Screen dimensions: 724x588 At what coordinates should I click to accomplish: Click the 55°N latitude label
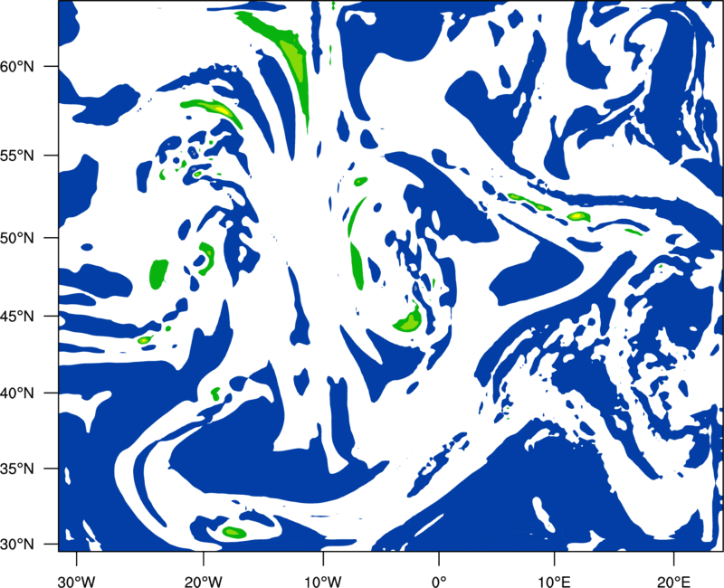pos(17,156)
